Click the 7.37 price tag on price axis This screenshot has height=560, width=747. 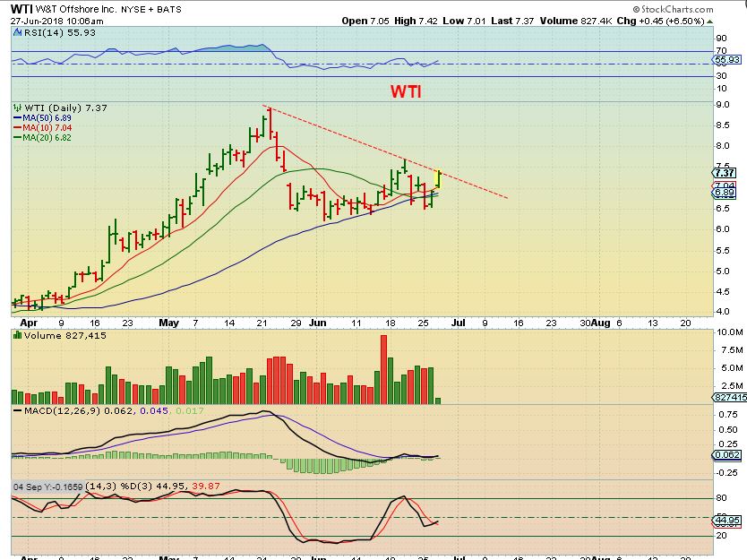coord(724,173)
